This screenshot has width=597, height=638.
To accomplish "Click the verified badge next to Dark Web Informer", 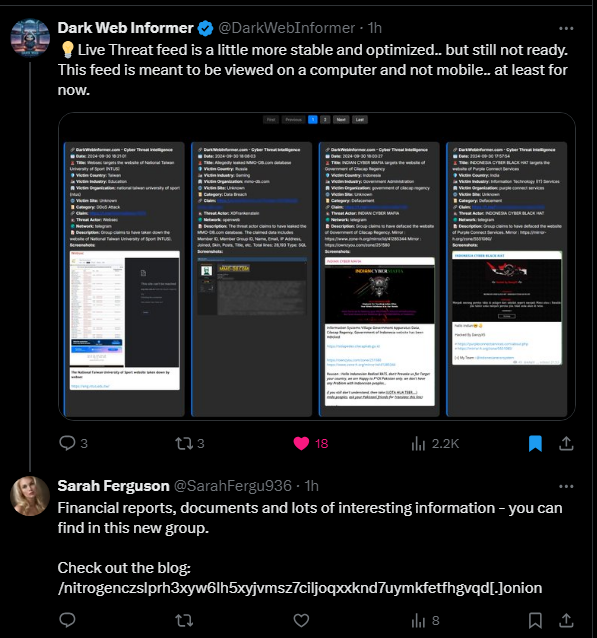I will coord(206,28).
